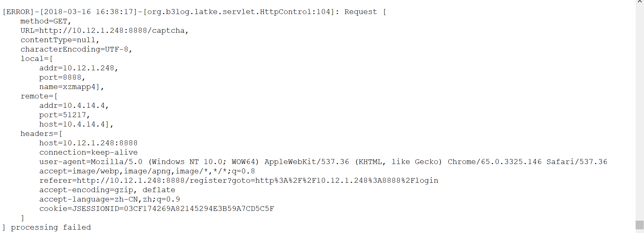Click the vertical scrollbar thumb

[x=640, y=225]
